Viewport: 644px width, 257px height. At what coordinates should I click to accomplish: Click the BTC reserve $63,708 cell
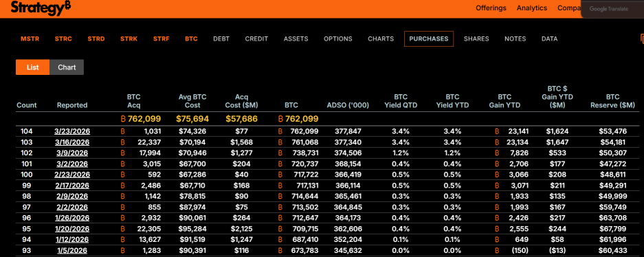point(613,218)
